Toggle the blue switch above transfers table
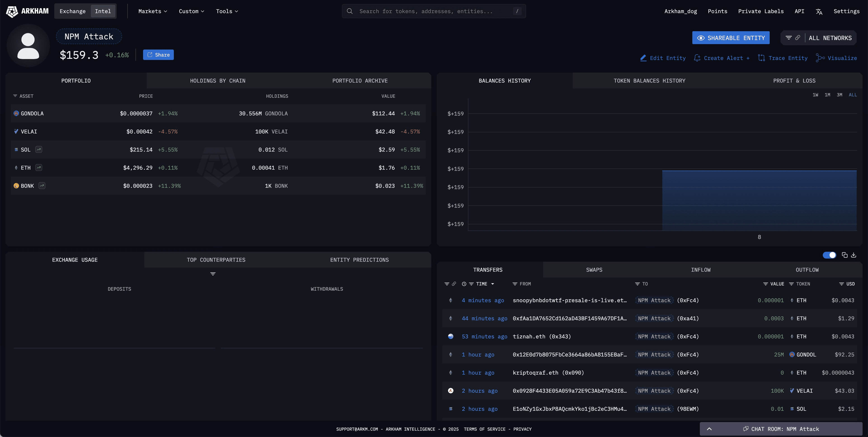The height and width of the screenshot is (437, 868). click(x=829, y=255)
